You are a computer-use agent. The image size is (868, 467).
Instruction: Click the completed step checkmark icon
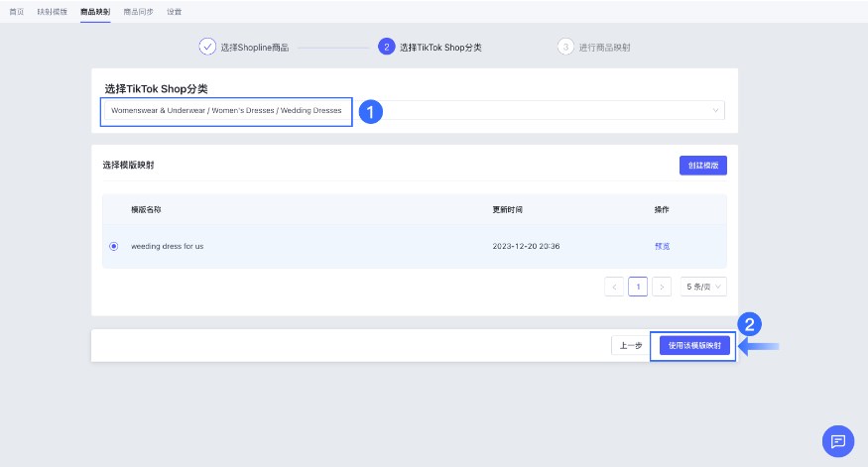pyautogui.click(x=207, y=47)
